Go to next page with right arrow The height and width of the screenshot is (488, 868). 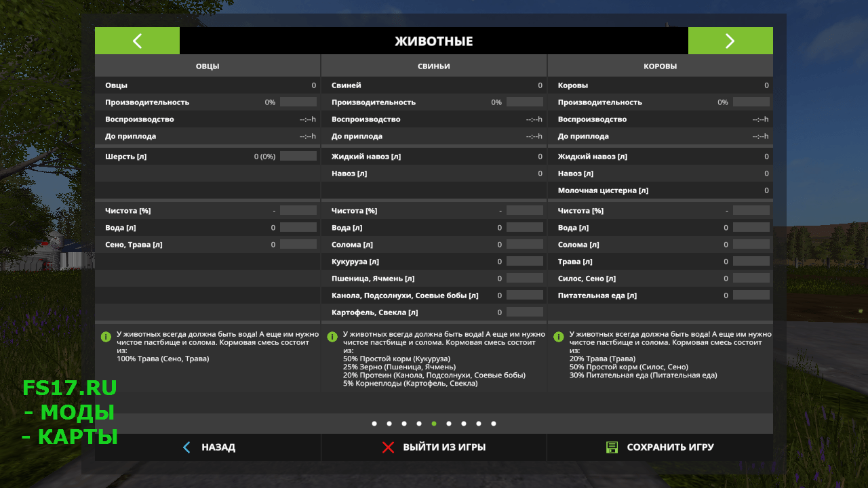(x=730, y=41)
